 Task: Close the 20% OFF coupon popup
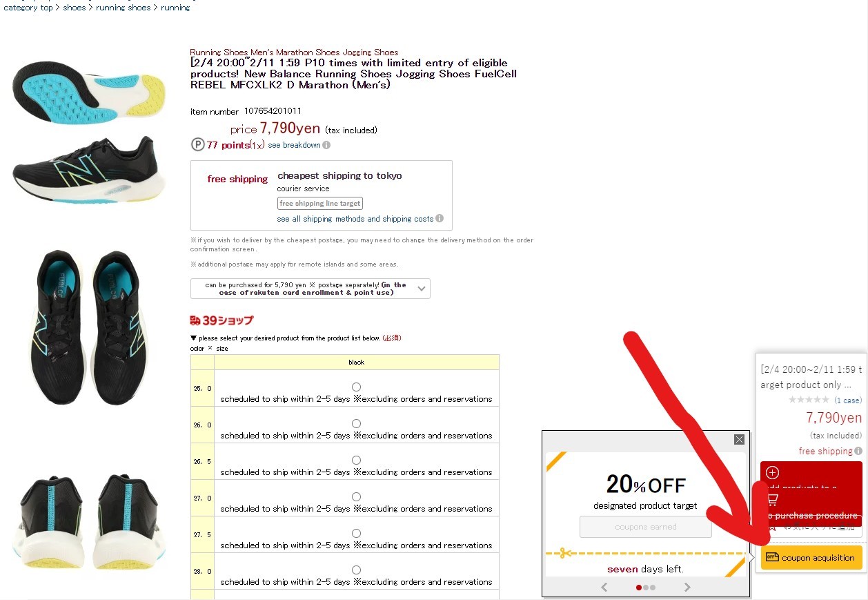coord(739,439)
